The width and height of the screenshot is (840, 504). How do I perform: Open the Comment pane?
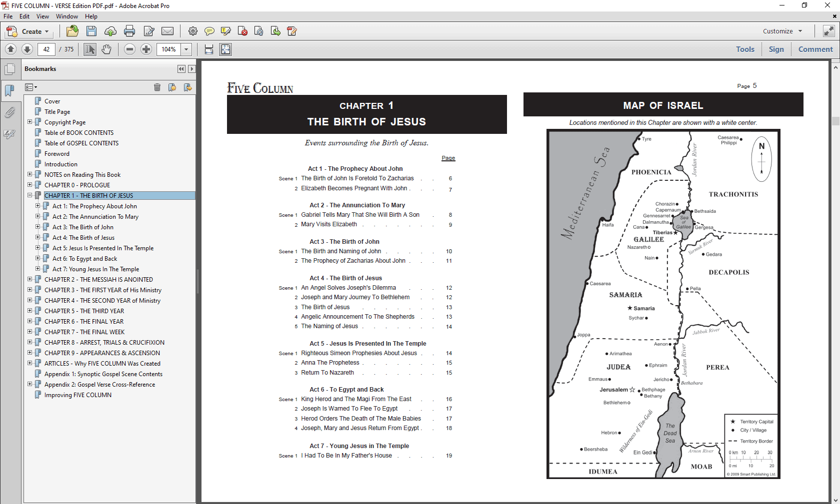815,49
